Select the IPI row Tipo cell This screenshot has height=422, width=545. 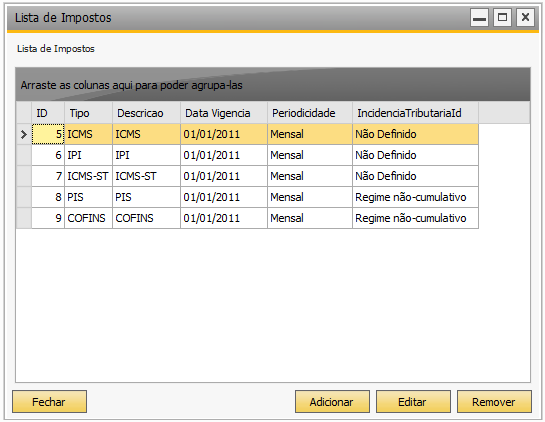88,155
